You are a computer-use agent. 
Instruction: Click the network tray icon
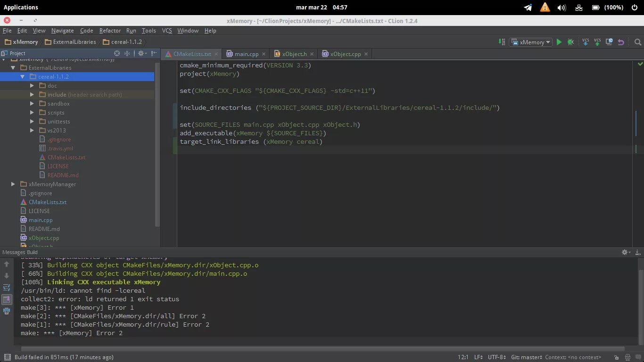point(578,8)
